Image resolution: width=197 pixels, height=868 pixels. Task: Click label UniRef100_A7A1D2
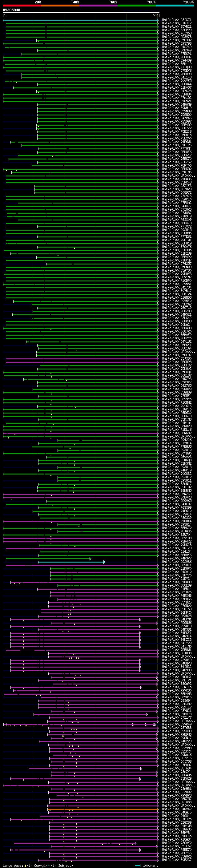176,98
